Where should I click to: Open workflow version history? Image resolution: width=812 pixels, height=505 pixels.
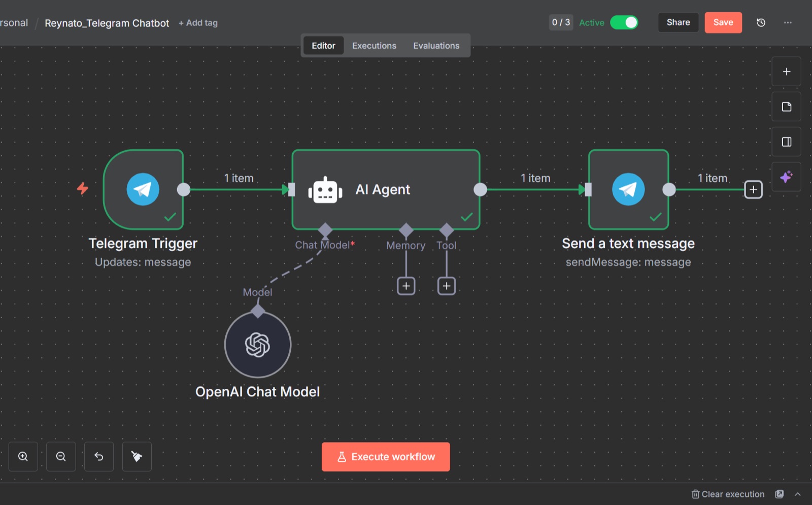click(x=761, y=22)
